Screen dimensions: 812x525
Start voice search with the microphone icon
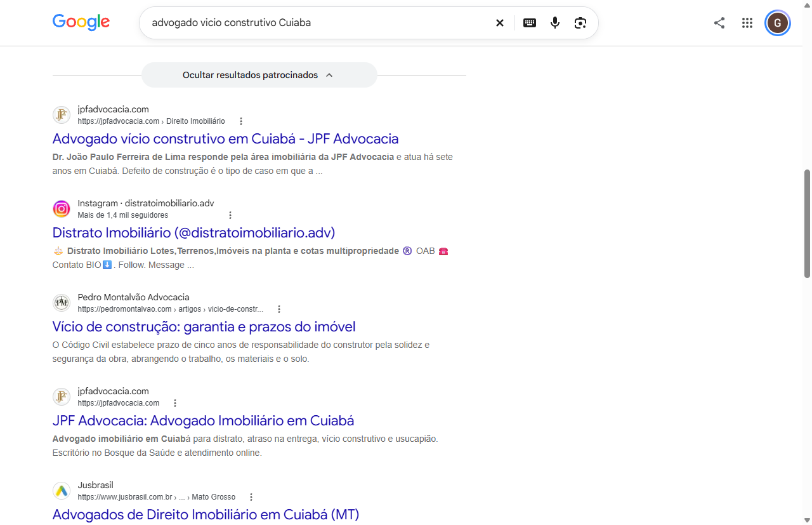(x=555, y=23)
